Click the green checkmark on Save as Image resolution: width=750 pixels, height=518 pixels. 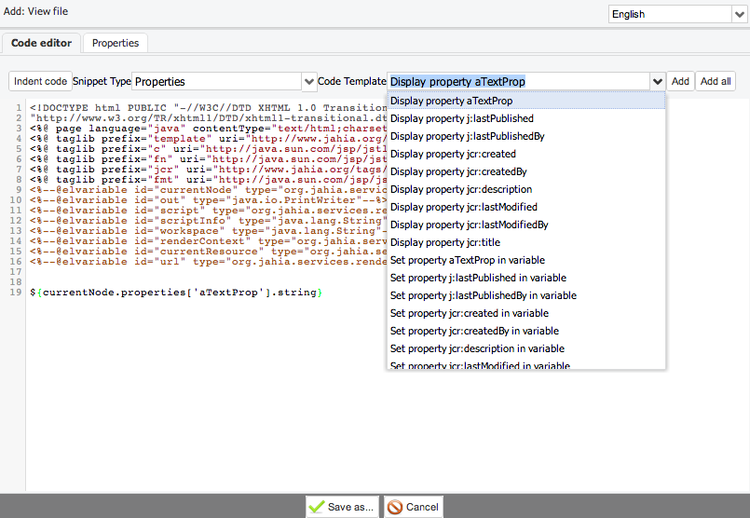point(316,507)
